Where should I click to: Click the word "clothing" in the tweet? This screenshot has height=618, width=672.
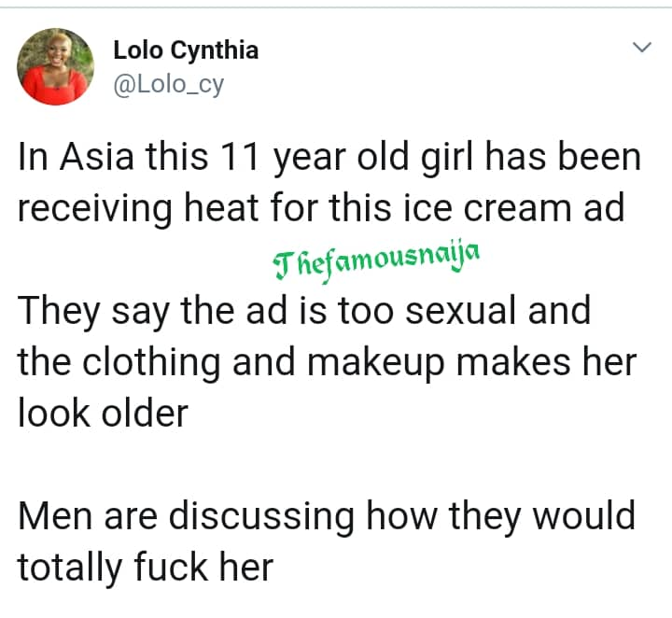point(153,362)
